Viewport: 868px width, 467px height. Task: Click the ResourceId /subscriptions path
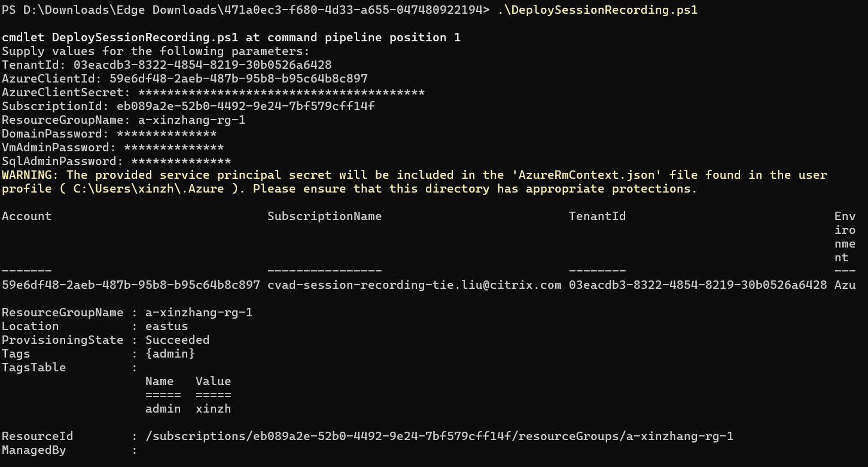coord(439,436)
